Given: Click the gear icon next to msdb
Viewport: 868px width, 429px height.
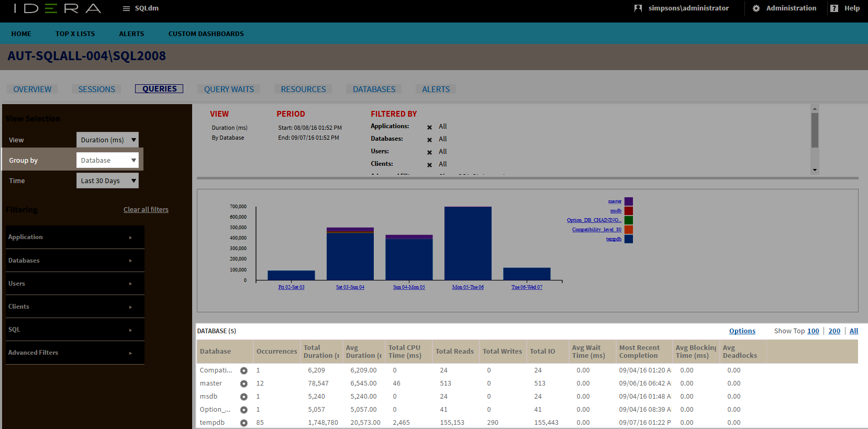Looking at the screenshot, I should point(243,397).
